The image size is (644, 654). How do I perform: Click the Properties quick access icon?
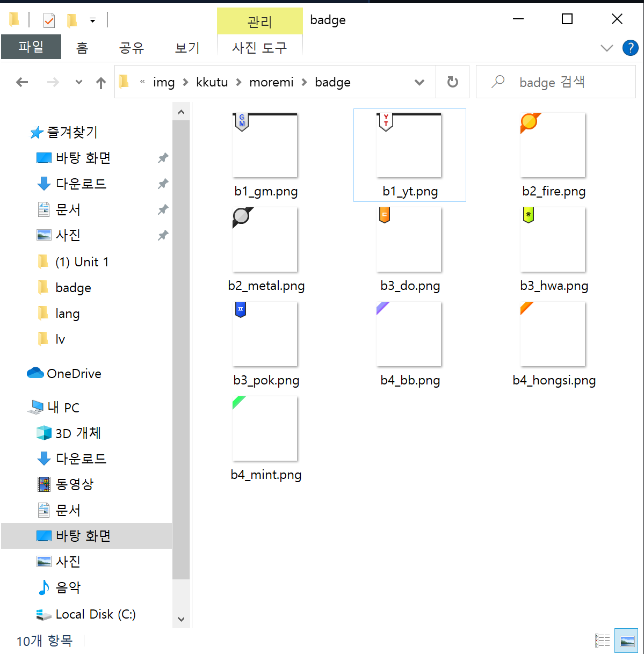tap(49, 20)
